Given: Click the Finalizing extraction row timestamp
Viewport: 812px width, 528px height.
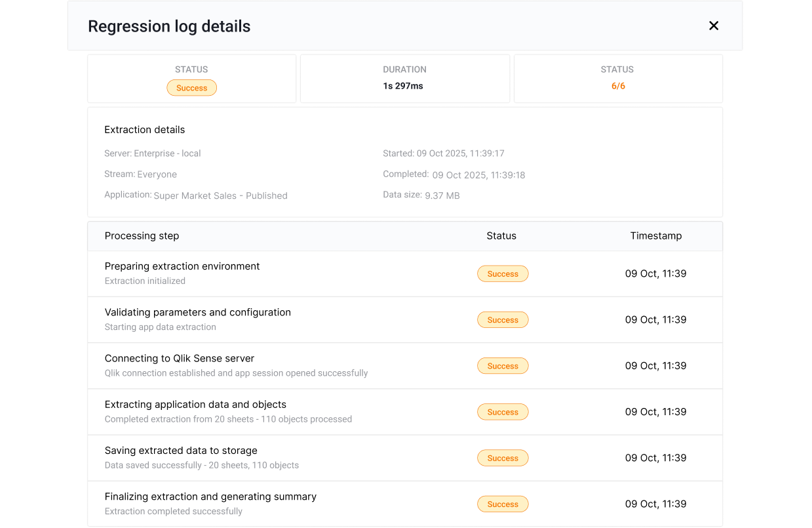Looking at the screenshot, I should pyautogui.click(x=656, y=504).
